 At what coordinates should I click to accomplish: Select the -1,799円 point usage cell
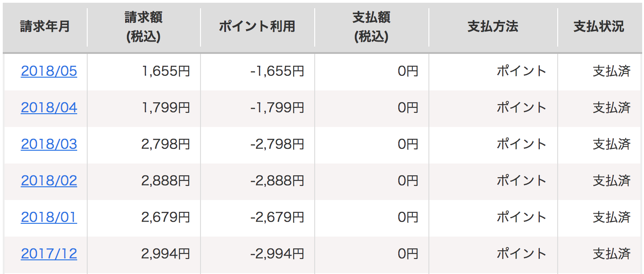click(277, 108)
